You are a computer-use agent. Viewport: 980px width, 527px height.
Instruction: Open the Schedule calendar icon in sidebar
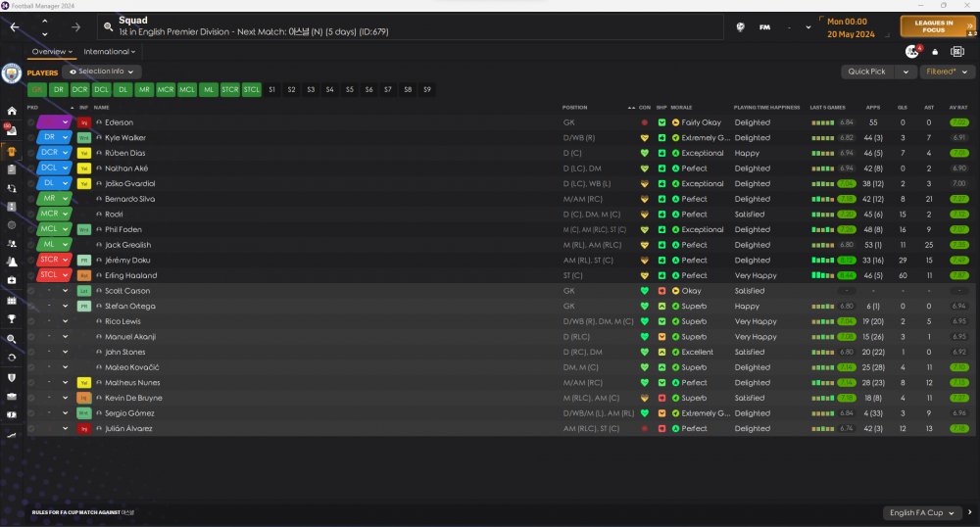coord(11,301)
